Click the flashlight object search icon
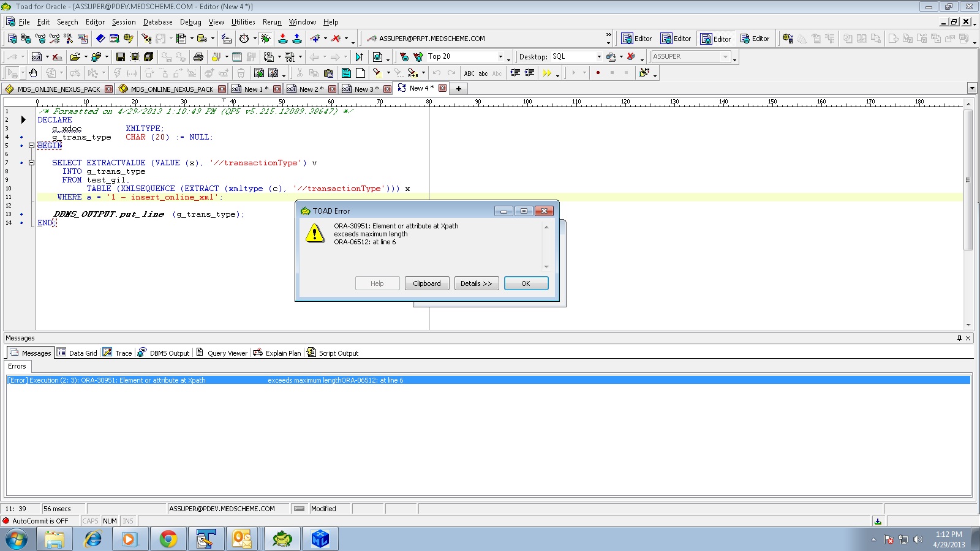The image size is (980, 551). [146, 39]
